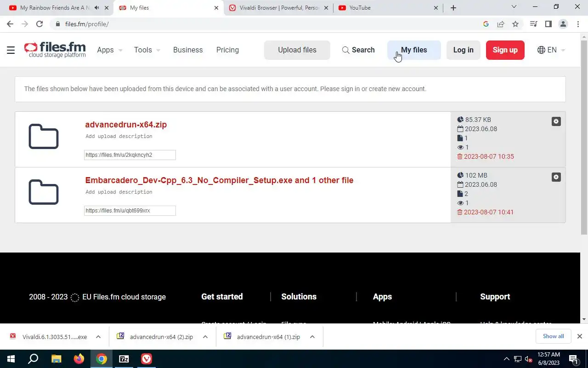Image resolution: width=588 pixels, height=368 pixels.
Task: Open the EN language selector
Action: (x=551, y=50)
